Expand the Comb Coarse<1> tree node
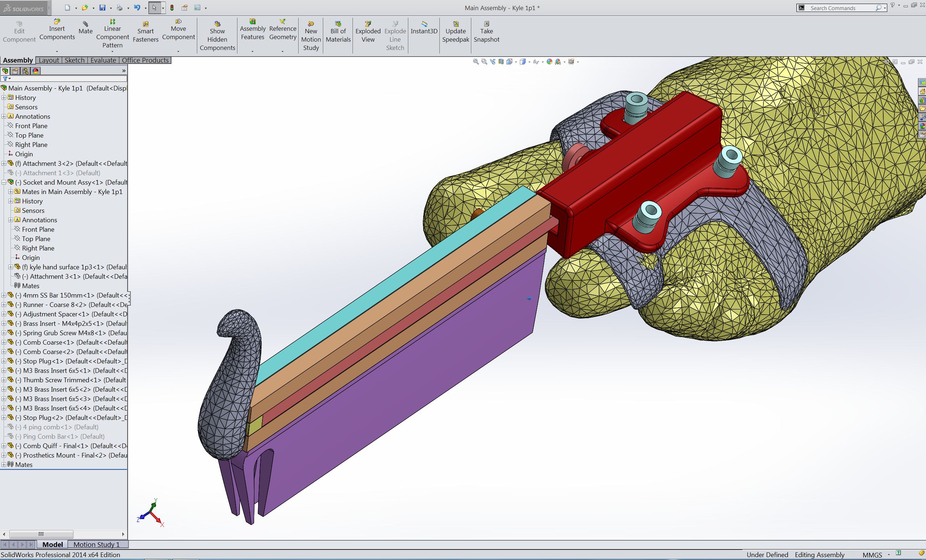 pos(4,342)
